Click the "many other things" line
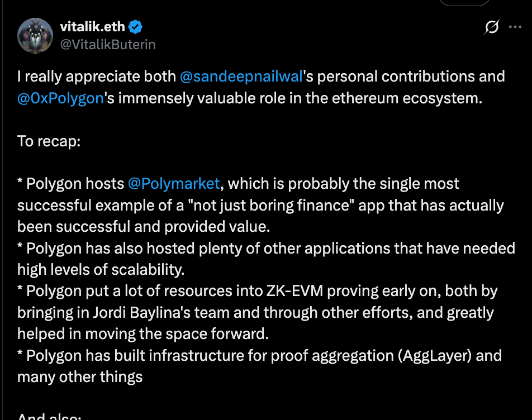Screen dimensions: 532x420 pos(80,376)
